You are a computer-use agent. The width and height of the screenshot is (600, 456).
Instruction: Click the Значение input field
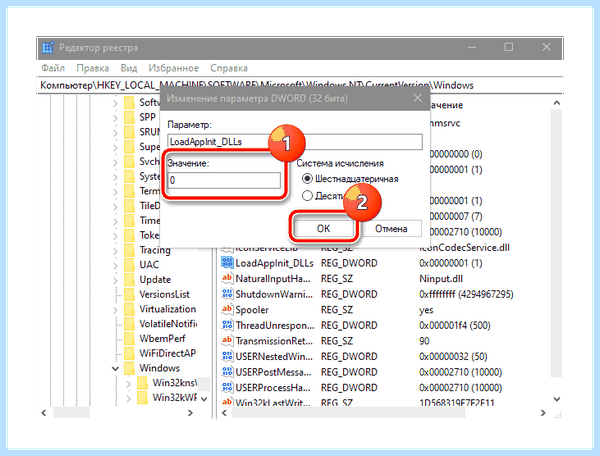224,180
